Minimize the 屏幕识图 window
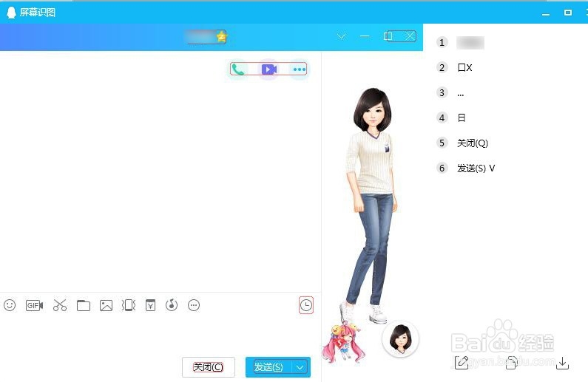 pyautogui.click(x=546, y=13)
